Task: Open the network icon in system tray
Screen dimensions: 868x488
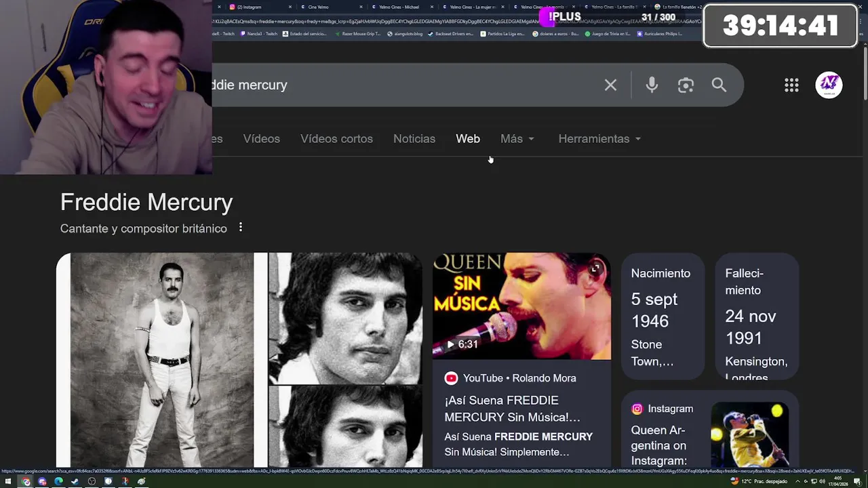Action: click(x=814, y=482)
